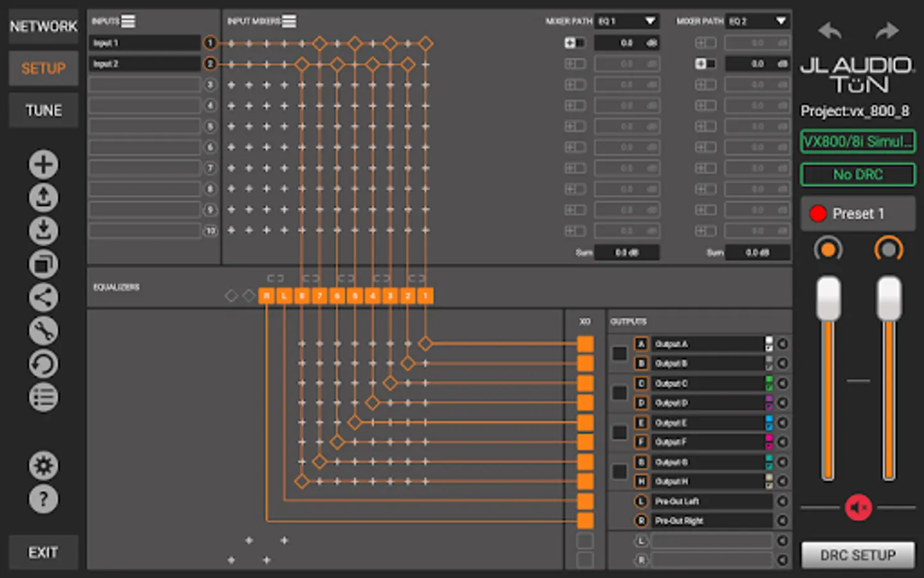Open the INPUTS hamburger menu
Viewport: 924px width, 578px height.
click(x=128, y=21)
